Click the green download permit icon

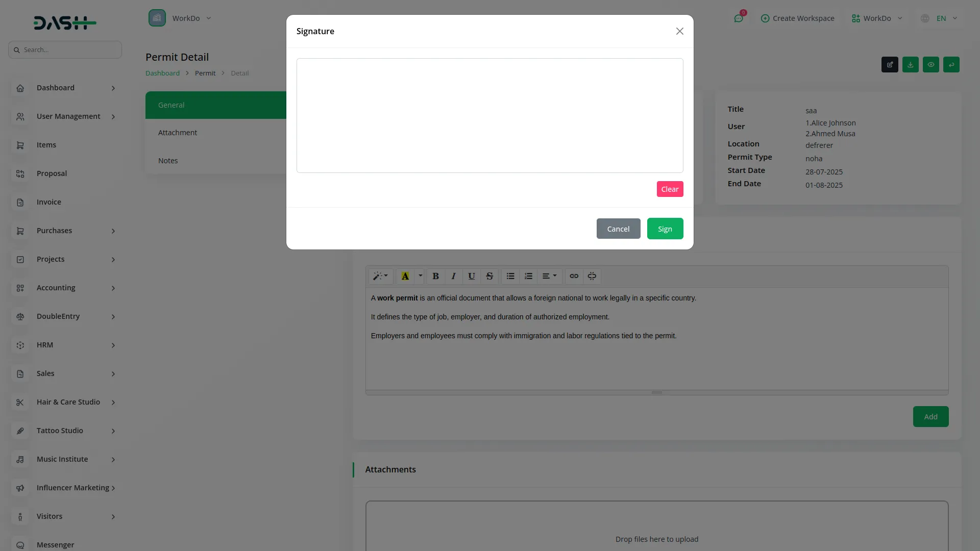[x=910, y=65]
